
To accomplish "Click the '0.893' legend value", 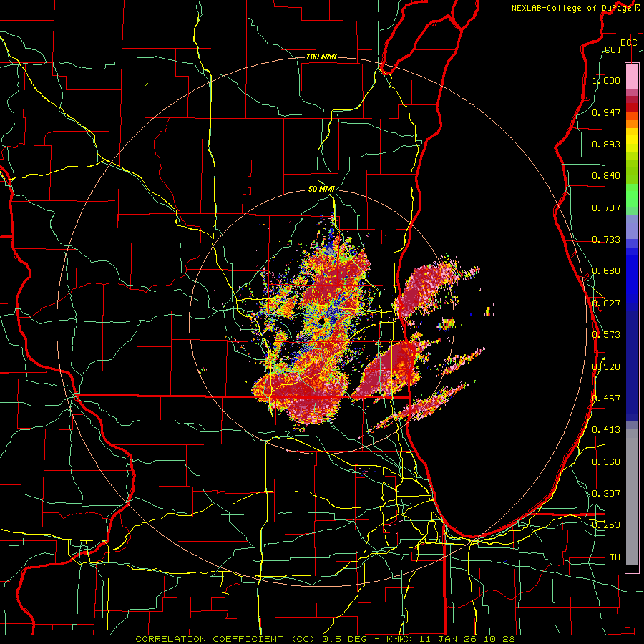I will 606,144.
